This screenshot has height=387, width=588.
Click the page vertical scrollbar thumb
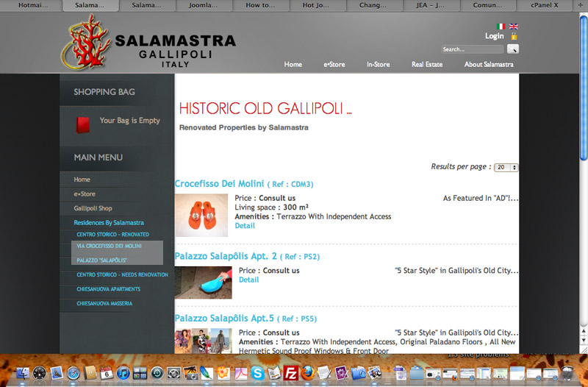tap(584, 88)
